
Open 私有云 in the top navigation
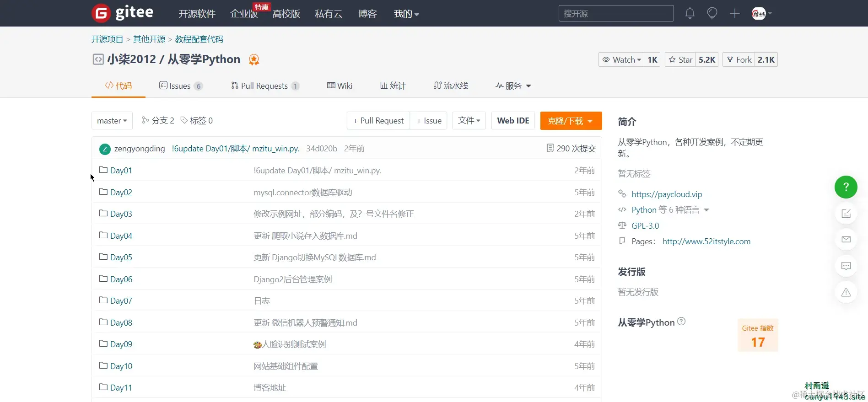[x=329, y=14]
